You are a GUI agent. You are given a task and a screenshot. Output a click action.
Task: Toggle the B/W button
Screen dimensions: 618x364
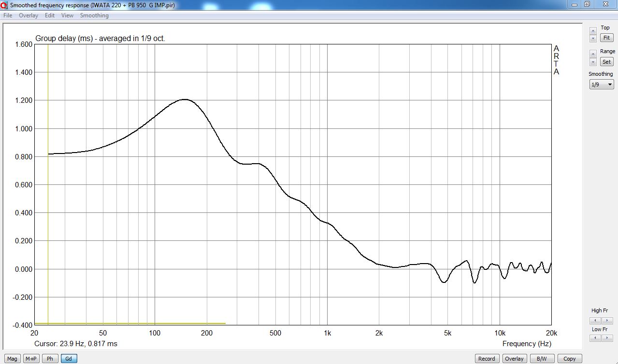[x=542, y=359]
